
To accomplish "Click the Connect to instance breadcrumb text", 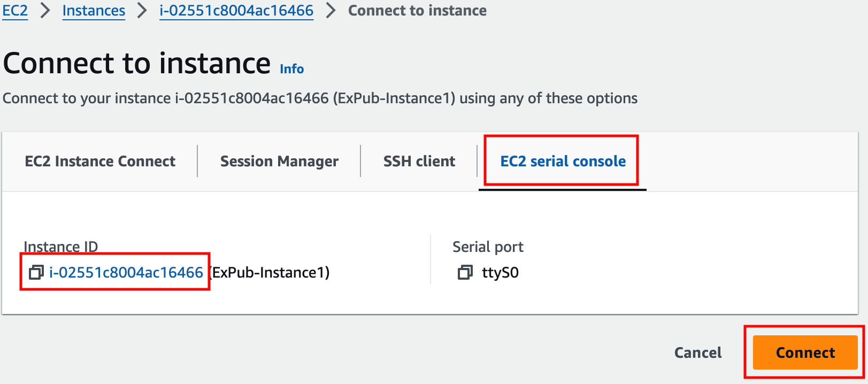I will click(417, 10).
